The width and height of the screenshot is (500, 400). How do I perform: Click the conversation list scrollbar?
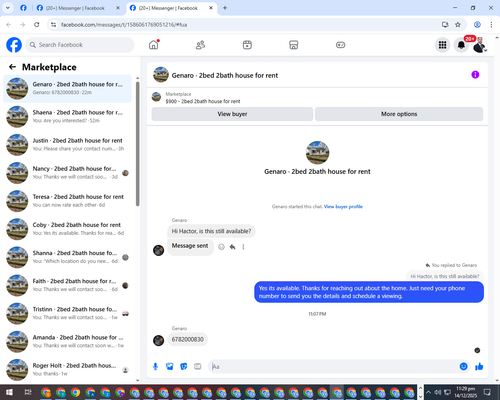[138, 143]
